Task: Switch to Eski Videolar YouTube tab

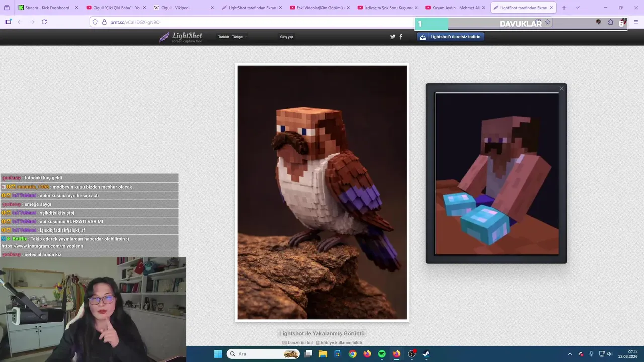Action: click(x=318, y=8)
